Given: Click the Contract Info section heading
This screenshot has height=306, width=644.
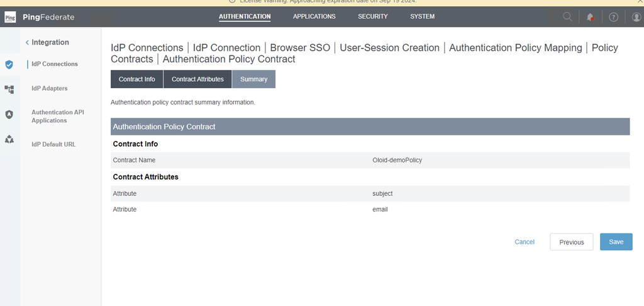Looking at the screenshot, I should pyautogui.click(x=136, y=144).
